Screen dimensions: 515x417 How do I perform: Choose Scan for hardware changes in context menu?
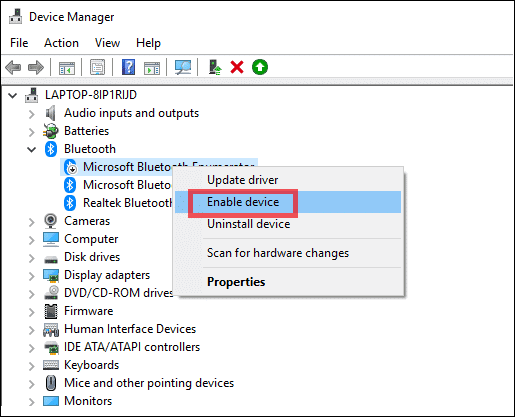288,253
